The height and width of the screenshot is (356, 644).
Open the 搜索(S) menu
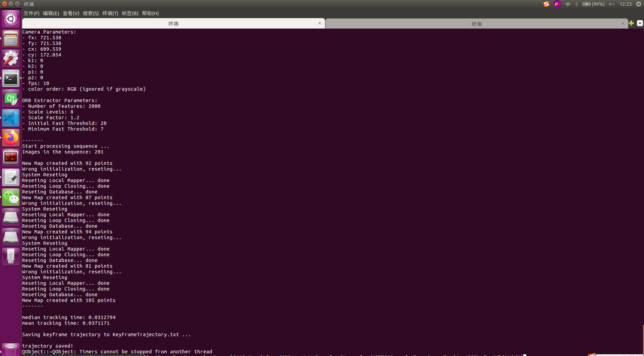point(91,13)
